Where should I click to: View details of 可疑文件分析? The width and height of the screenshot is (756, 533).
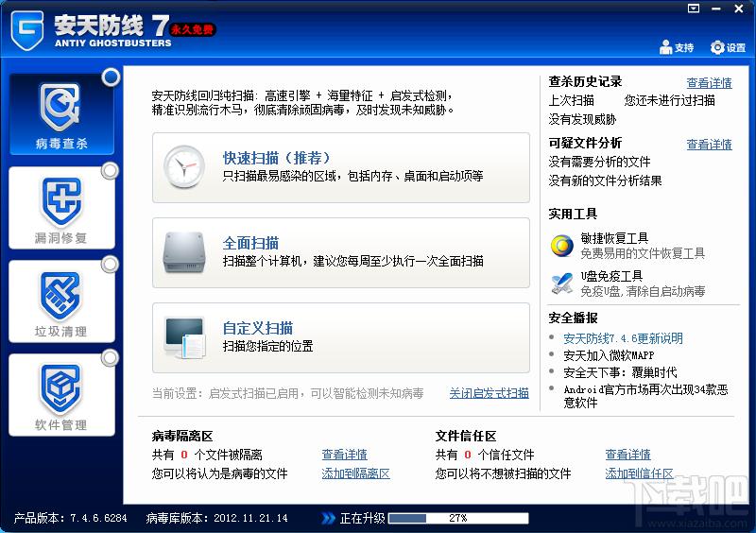coord(710,145)
